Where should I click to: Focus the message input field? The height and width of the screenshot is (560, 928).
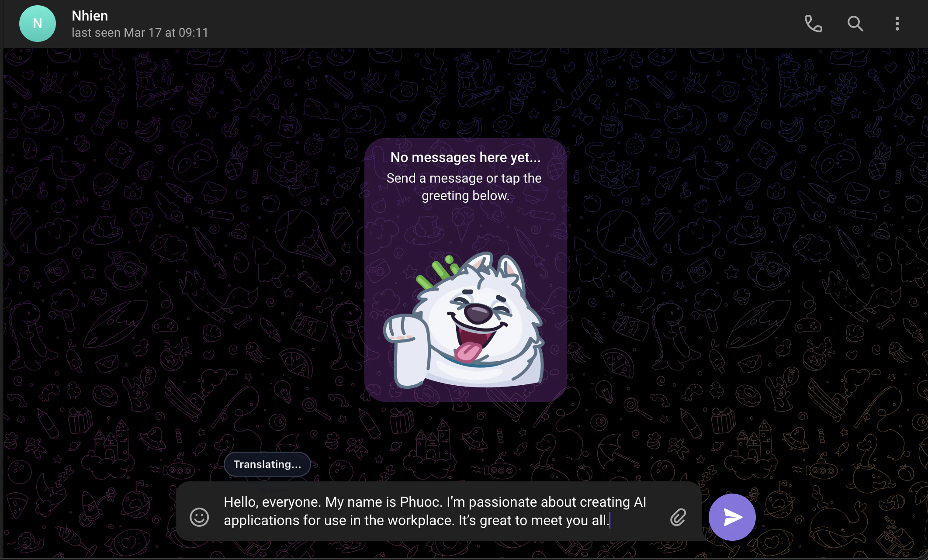(x=437, y=511)
